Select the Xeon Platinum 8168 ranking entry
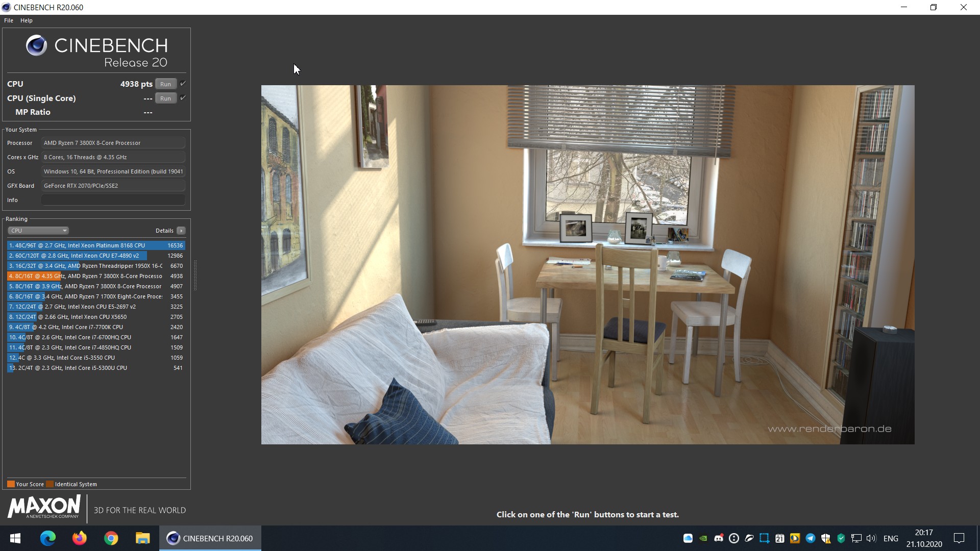The height and width of the screenshot is (551, 980). (x=87, y=245)
